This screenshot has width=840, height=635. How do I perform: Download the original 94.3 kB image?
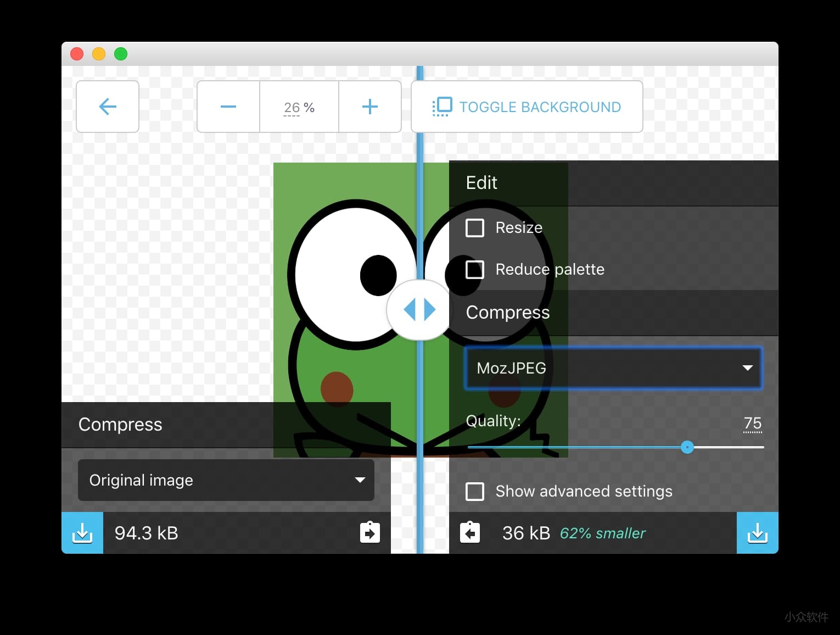[x=82, y=533]
